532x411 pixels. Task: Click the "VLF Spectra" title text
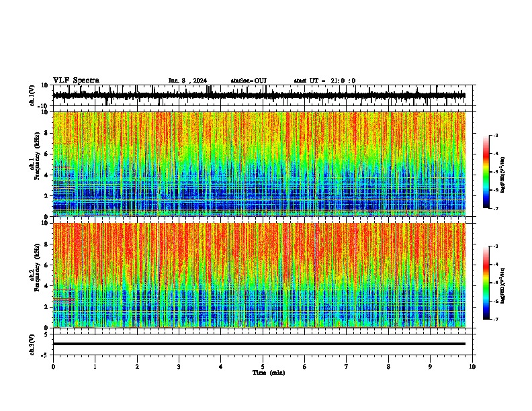pyautogui.click(x=76, y=81)
